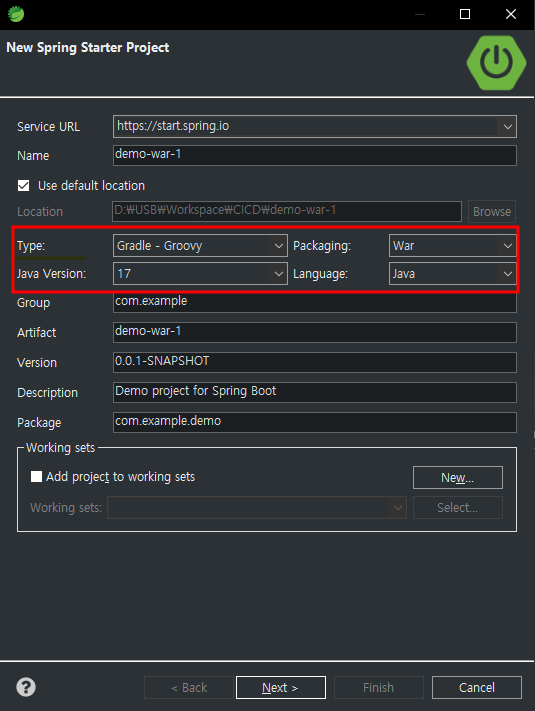Maximize the dialog window

(x=465, y=14)
